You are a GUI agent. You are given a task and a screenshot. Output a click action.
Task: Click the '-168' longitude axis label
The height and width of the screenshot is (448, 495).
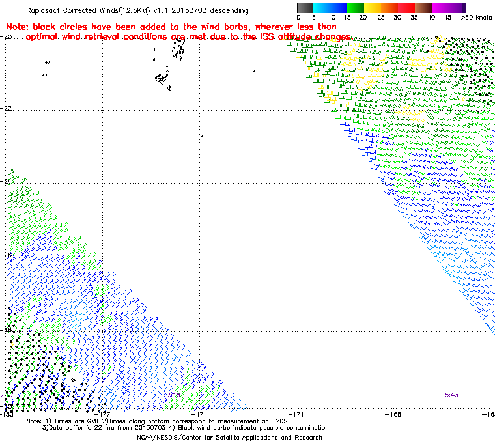(393, 414)
